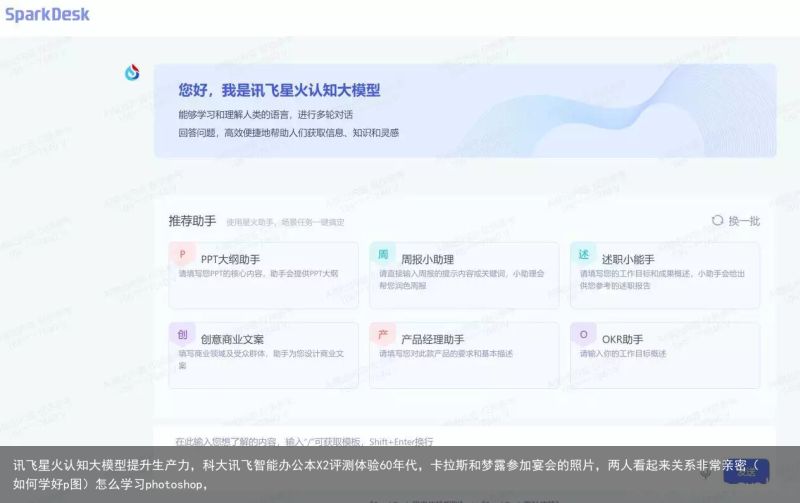The height and width of the screenshot is (503, 800).
Task: Click the text 能够学习和理解人类的语言
Action: [233, 114]
